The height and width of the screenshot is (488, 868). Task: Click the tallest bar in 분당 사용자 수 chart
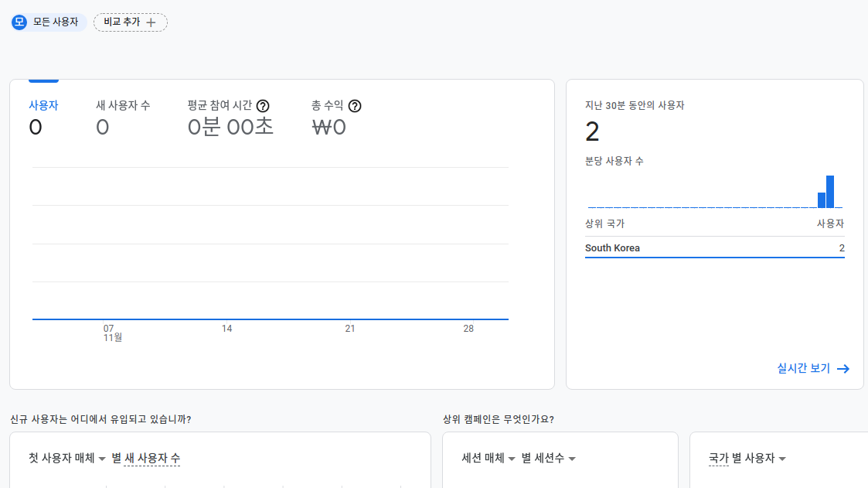(830, 192)
